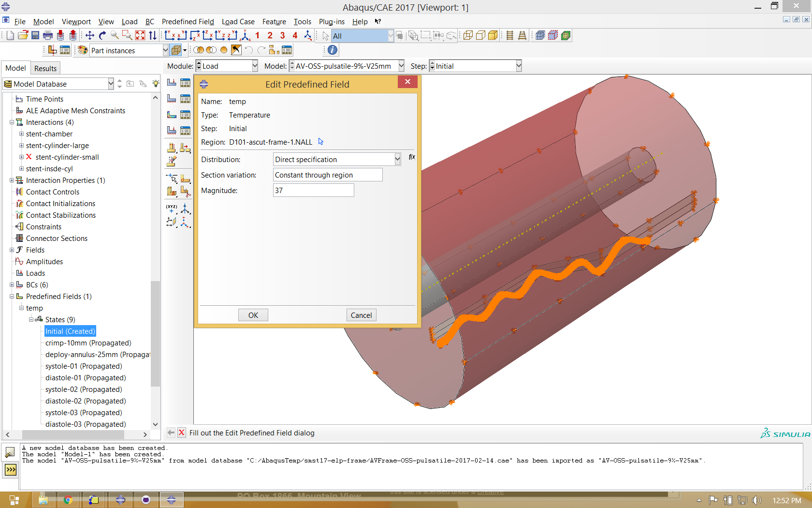The width and height of the screenshot is (812, 508).
Task: Expand the Fields tree node
Action: (12, 250)
